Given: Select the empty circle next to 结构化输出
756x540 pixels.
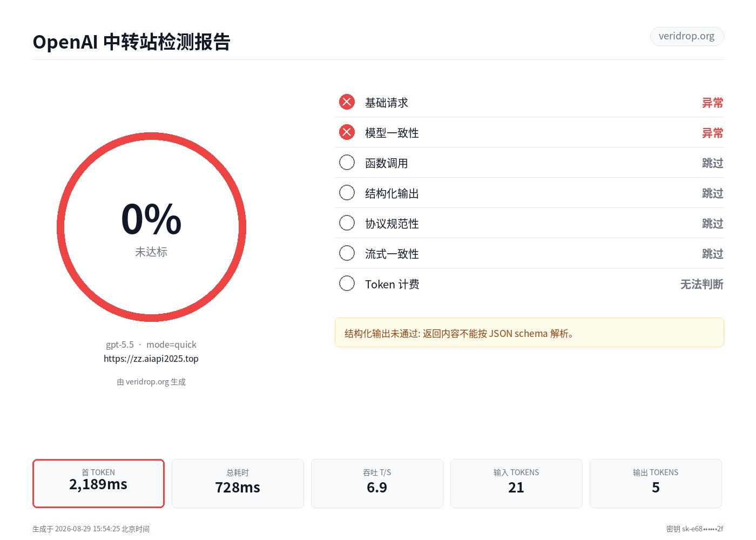Looking at the screenshot, I should click(x=347, y=193).
